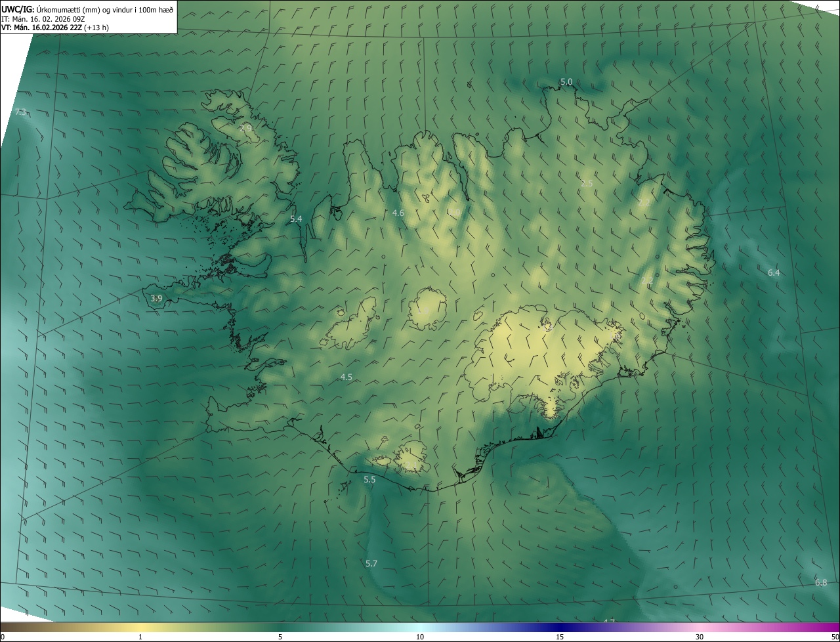The image size is (840, 642).
Task: Select the 5.4 value label on the map
Action: click(296, 219)
